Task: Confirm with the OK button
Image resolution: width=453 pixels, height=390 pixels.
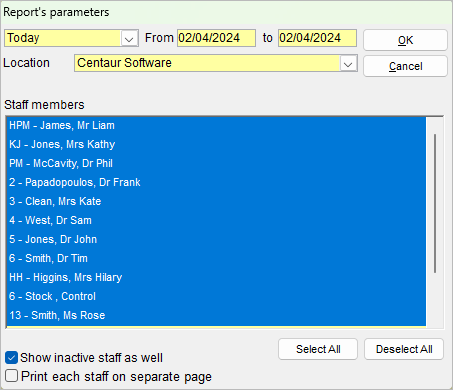Action: click(405, 40)
